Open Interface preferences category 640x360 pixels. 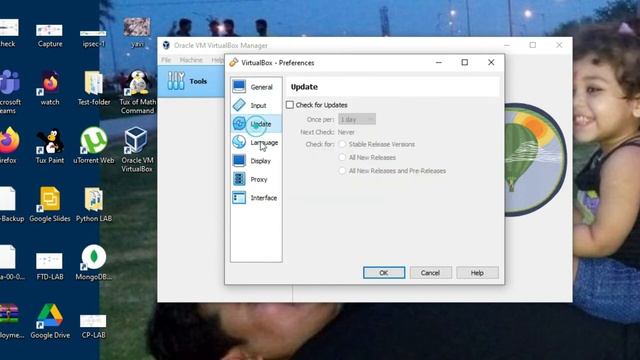(256, 198)
